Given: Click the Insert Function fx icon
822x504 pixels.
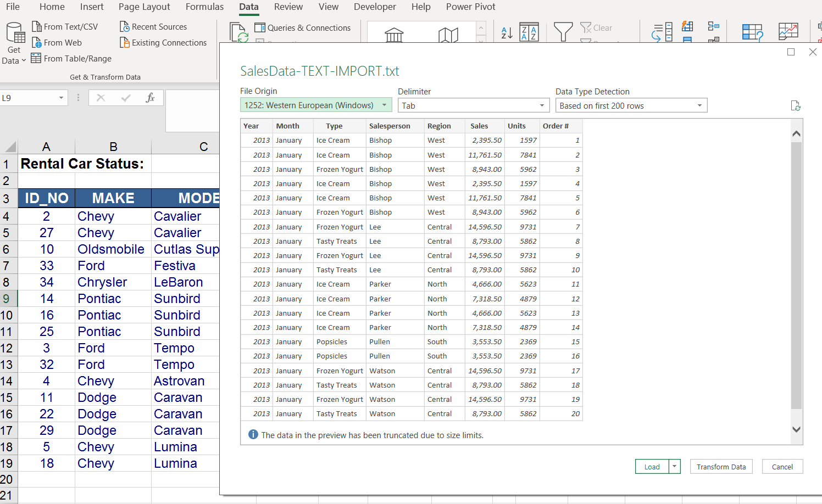Looking at the screenshot, I should coord(150,98).
